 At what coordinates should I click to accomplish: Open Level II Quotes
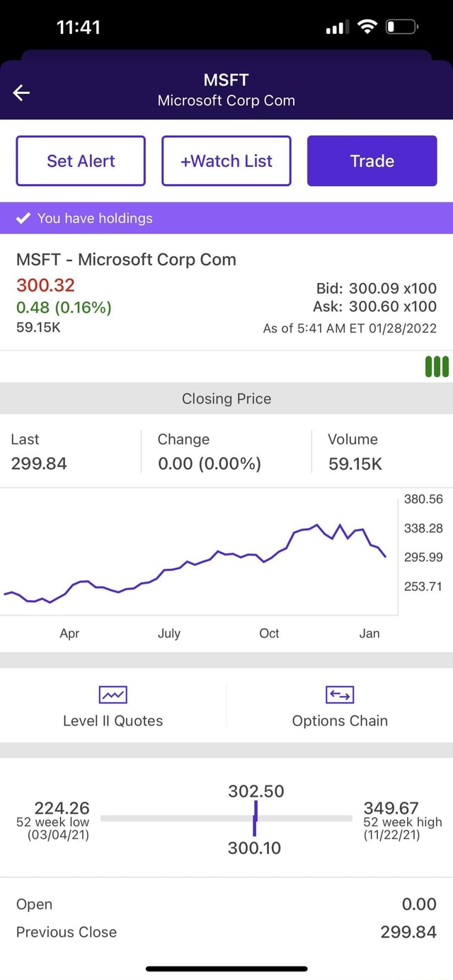coord(113,720)
